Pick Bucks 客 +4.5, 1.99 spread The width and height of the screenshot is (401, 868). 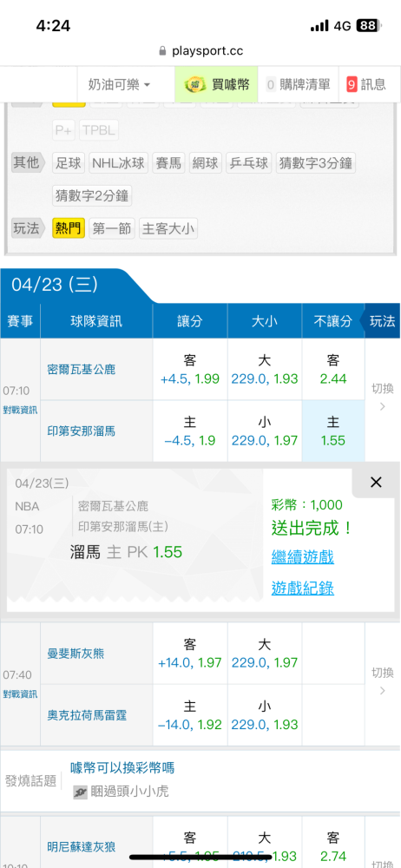pyautogui.click(x=190, y=369)
